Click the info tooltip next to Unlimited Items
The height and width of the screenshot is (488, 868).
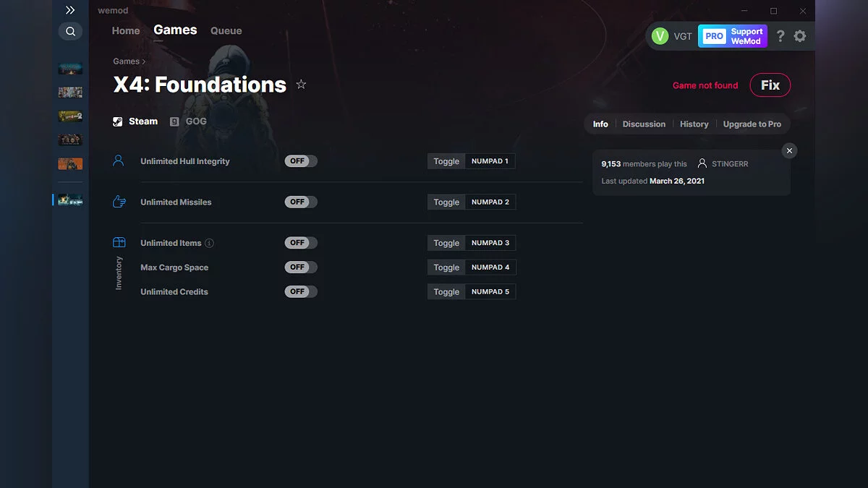coord(210,243)
